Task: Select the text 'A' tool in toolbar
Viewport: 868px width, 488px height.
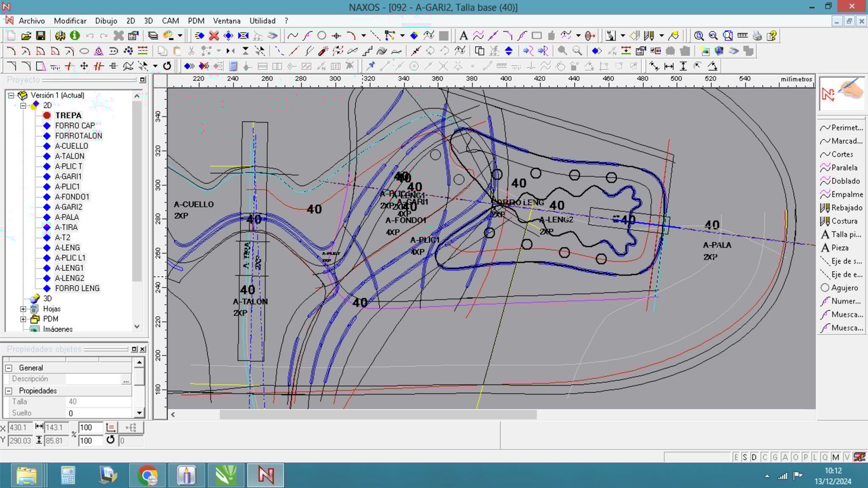Action: [x=463, y=36]
